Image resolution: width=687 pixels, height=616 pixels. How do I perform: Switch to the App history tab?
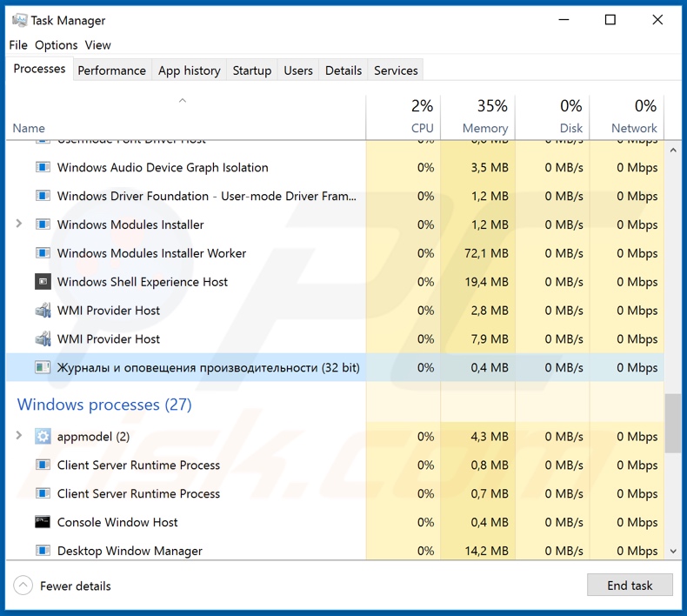pyautogui.click(x=190, y=70)
